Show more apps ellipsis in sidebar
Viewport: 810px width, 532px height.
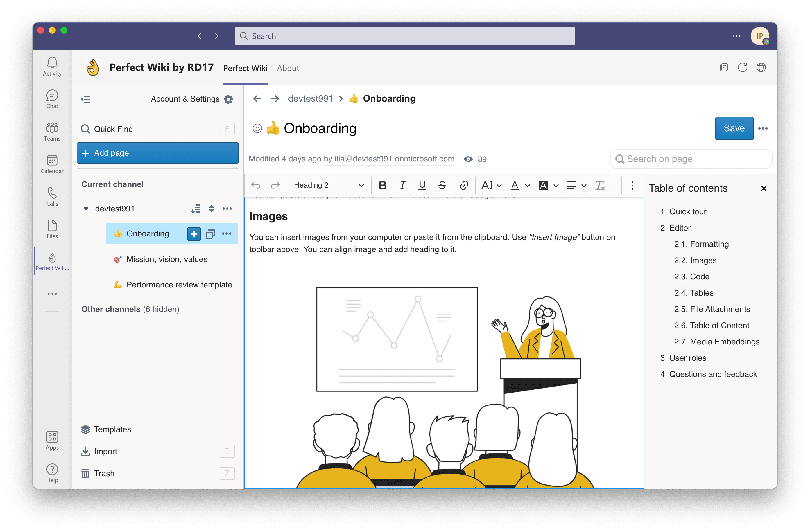point(52,294)
